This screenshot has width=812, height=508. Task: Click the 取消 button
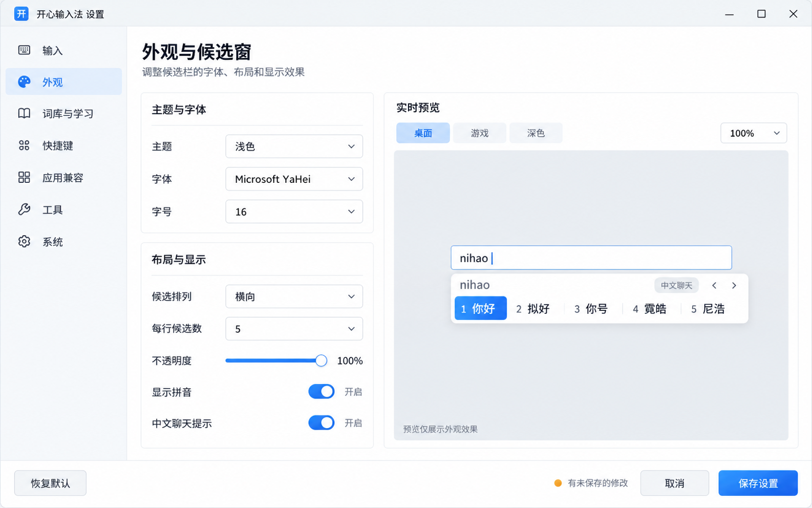pos(675,483)
